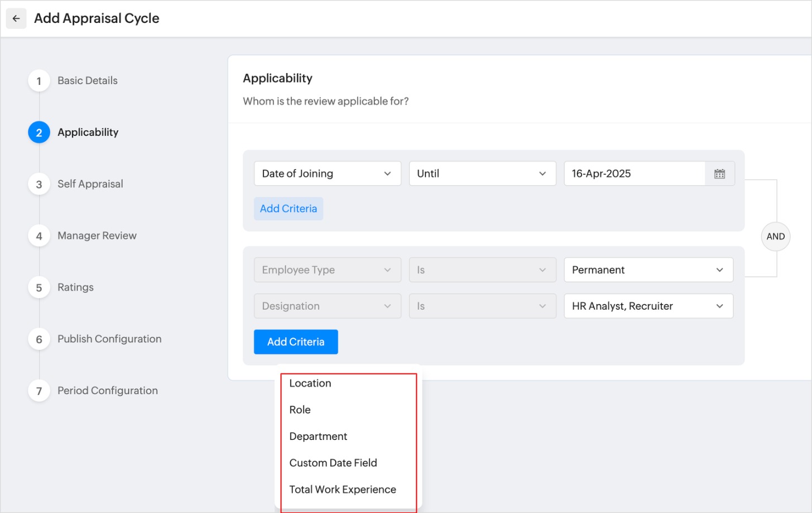Select Role from the criteria list
Screen dimensions: 812x513
(x=300, y=410)
